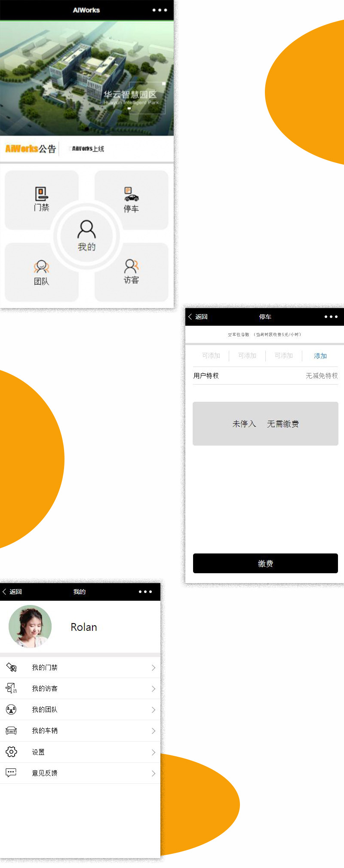Open the 意见反馈 menu entry
Screen dimensions: 344x868
80,773
